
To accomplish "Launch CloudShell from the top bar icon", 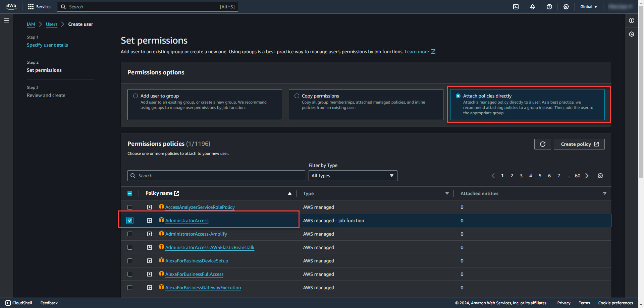I will click(x=516, y=7).
